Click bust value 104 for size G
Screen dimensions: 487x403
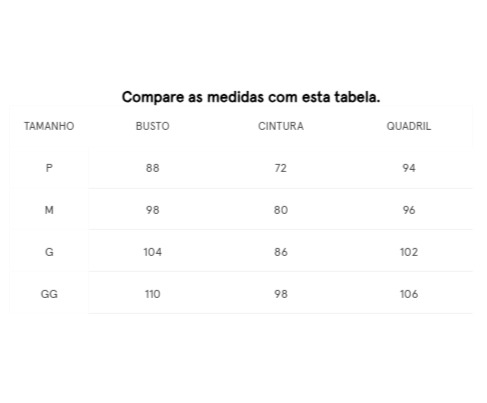coord(152,252)
